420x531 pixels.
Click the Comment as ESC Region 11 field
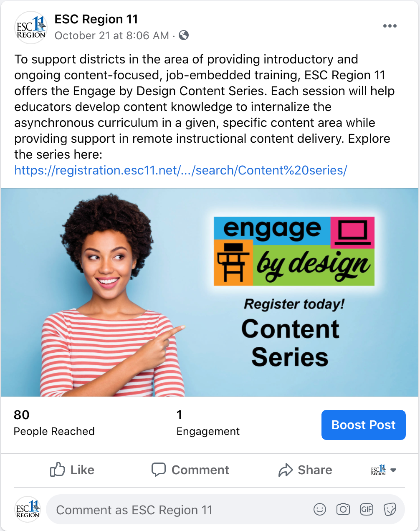[225, 509]
